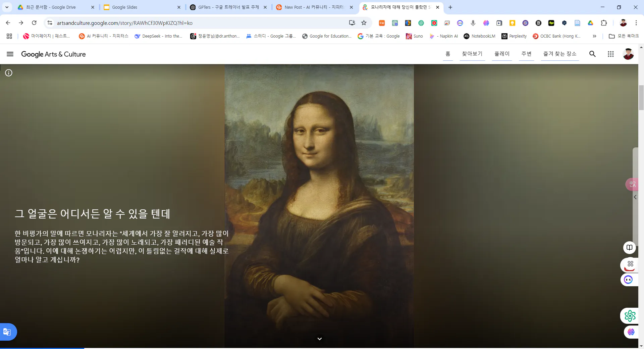Click the Mona Lisa painting image
Image resolution: width=644 pixels, height=349 pixels.
319,206
